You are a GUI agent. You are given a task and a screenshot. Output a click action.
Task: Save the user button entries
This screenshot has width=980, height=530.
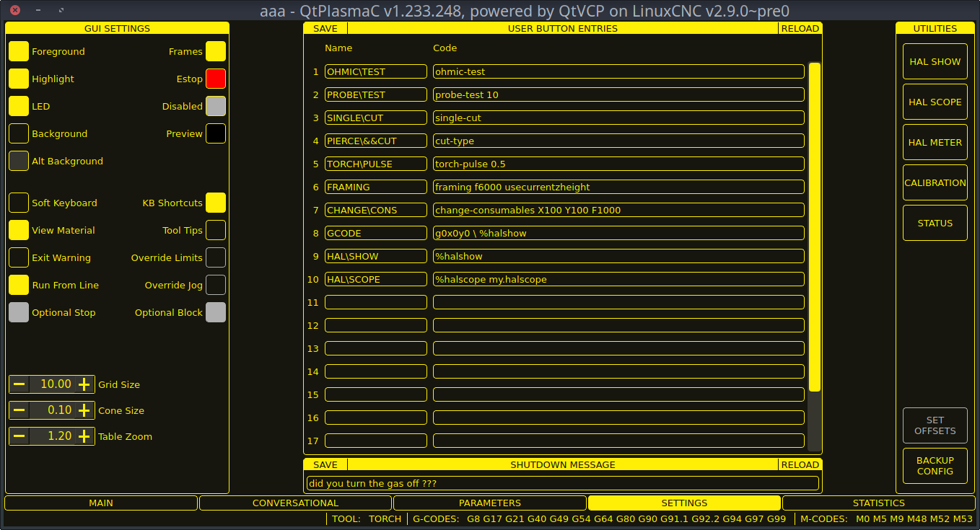325,28
